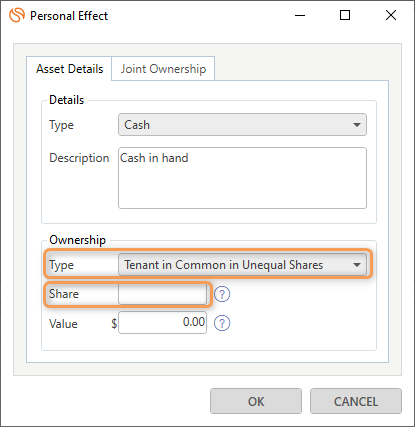Click the Share field label

click(64, 294)
